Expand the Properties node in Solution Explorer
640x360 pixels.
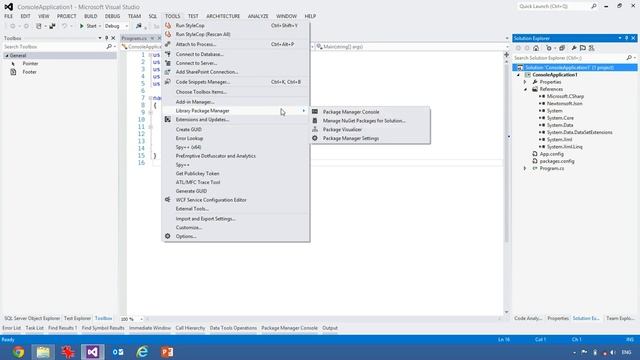click(x=525, y=82)
